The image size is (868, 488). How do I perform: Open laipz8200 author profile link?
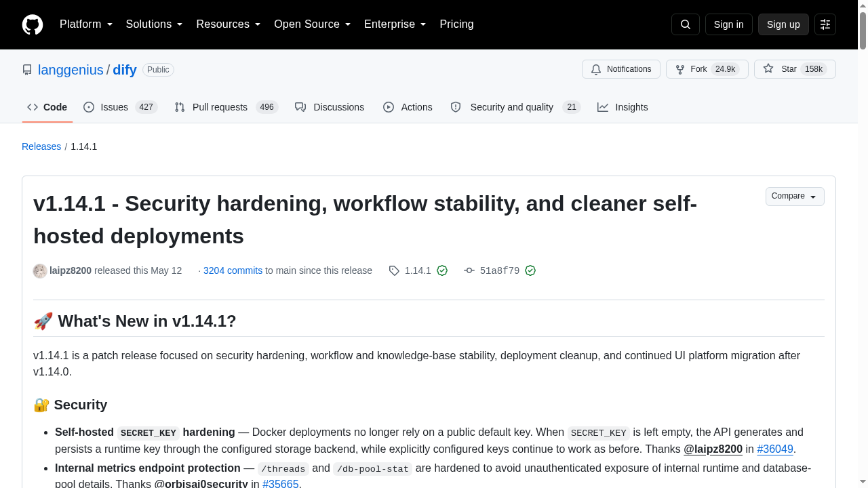point(71,270)
